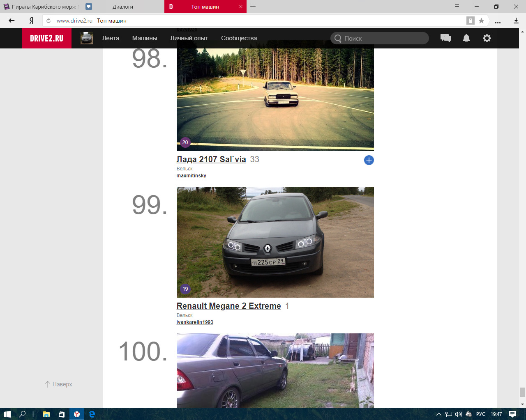526x420 pixels.
Task: Open 'Renault Megane 2 Extreme' car link
Action: coord(229,306)
